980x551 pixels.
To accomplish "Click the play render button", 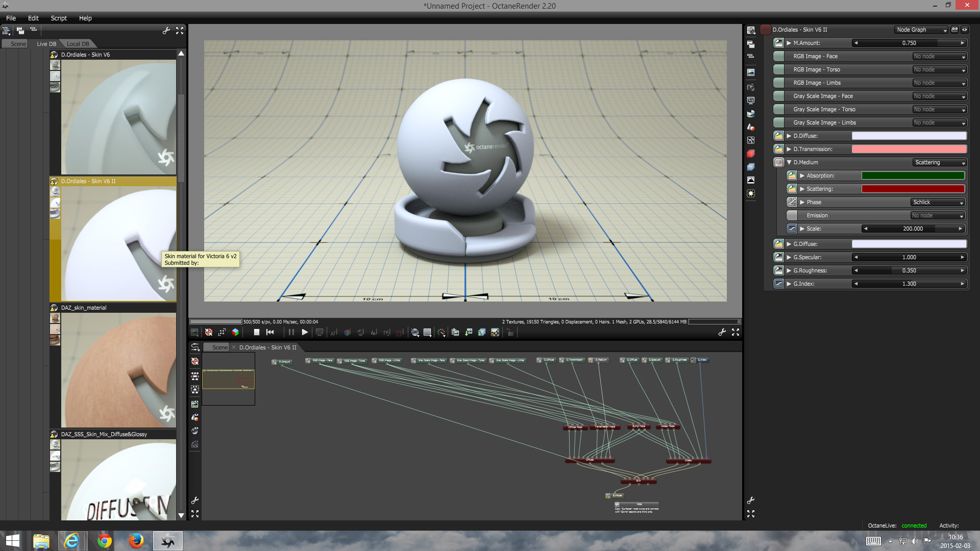I will click(x=305, y=332).
